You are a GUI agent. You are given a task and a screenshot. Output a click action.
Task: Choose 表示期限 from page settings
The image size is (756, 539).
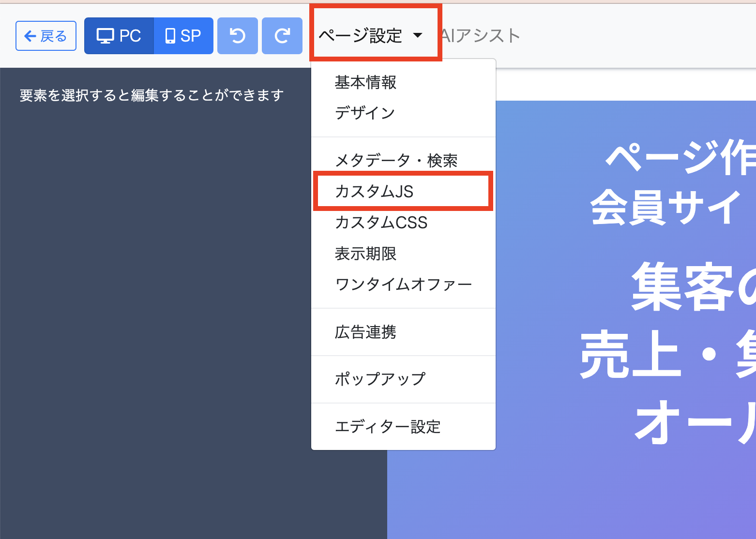pos(365,254)
